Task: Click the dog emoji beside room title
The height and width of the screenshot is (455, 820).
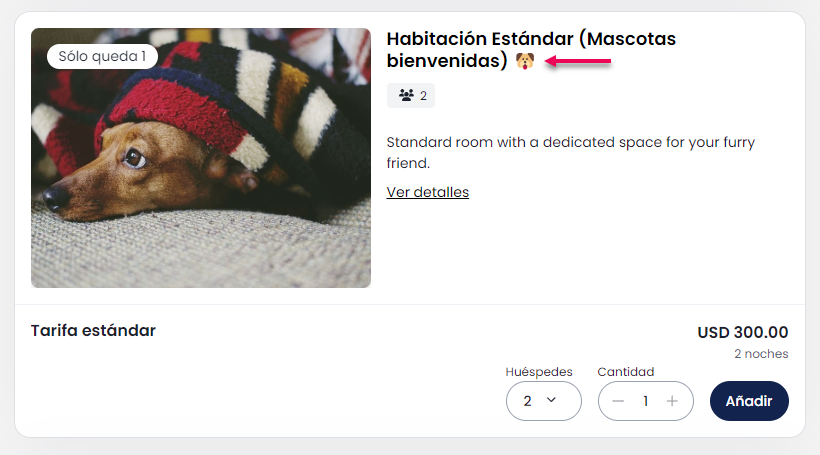Action: coord(525,61)
